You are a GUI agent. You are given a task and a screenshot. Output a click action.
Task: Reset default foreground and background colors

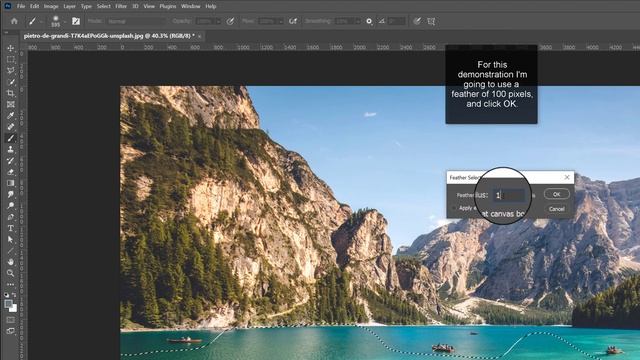(x=7, y=295)
